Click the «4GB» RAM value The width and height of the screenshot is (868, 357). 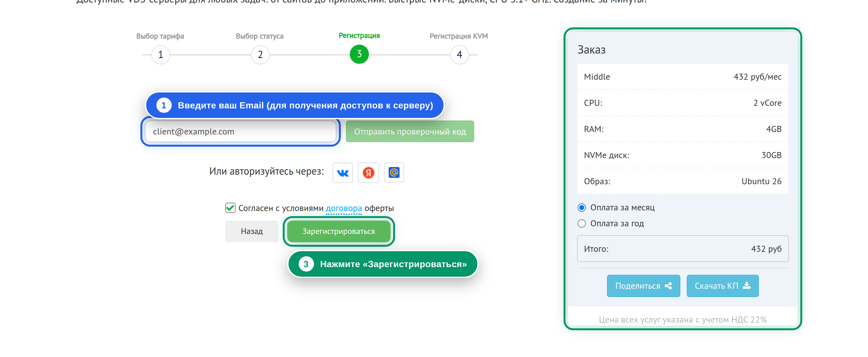[x=774, y=129]
